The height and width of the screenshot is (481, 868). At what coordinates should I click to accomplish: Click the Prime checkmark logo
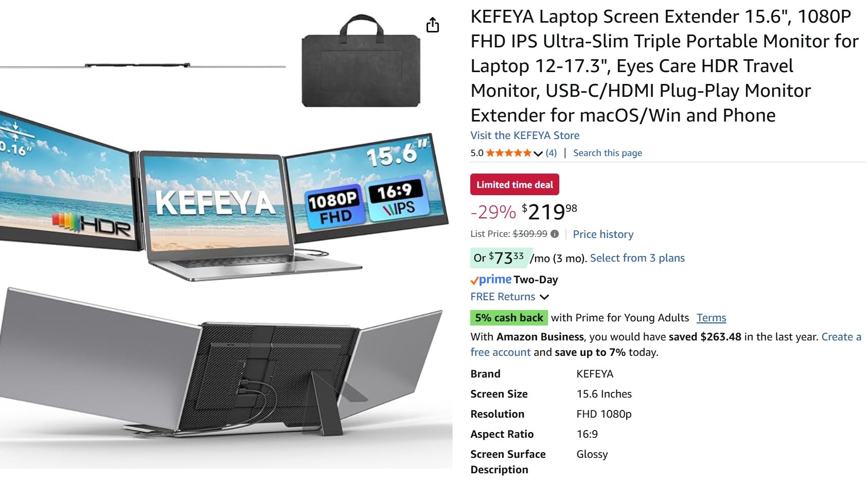click(x=491, y=280)
